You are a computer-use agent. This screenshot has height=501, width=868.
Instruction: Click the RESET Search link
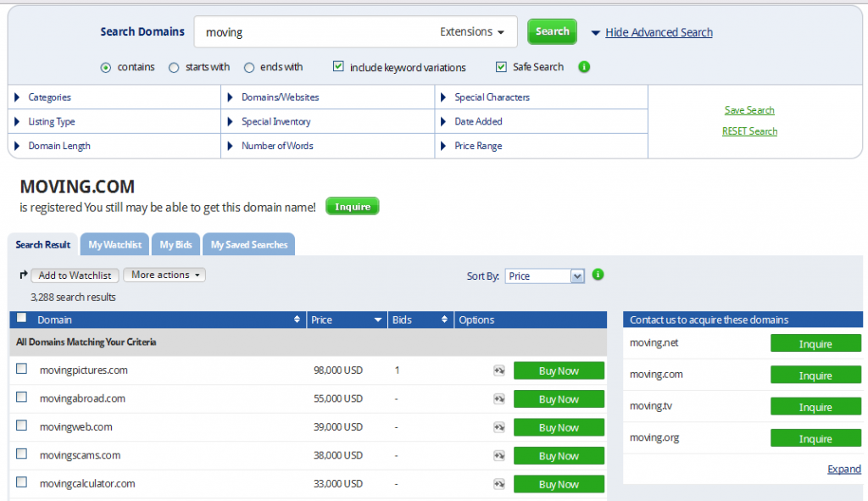pos(748,131)
